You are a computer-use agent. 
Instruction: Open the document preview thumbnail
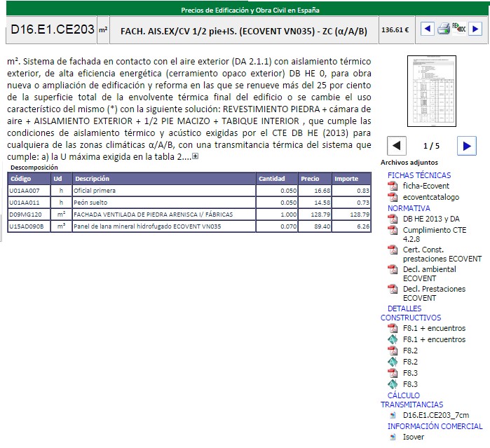(432, 91)
